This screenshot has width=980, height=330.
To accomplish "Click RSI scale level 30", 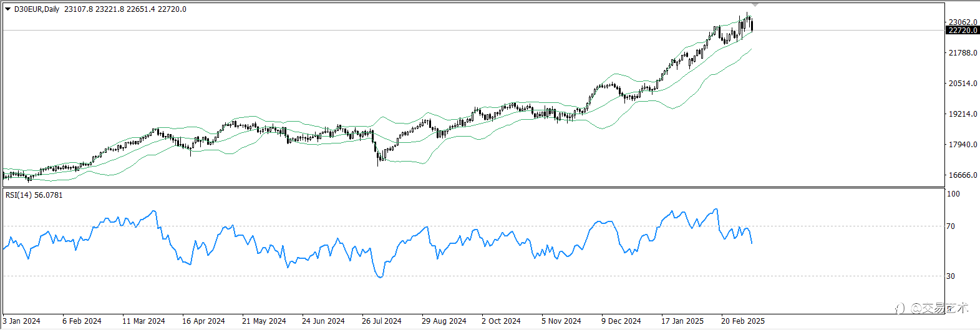I will [951, 276].
